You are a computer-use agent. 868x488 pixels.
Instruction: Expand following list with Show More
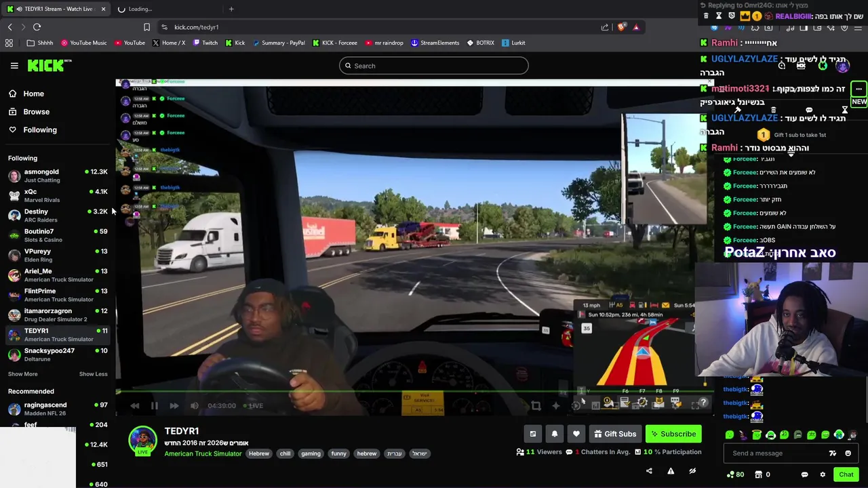click(x=23, y=374)
